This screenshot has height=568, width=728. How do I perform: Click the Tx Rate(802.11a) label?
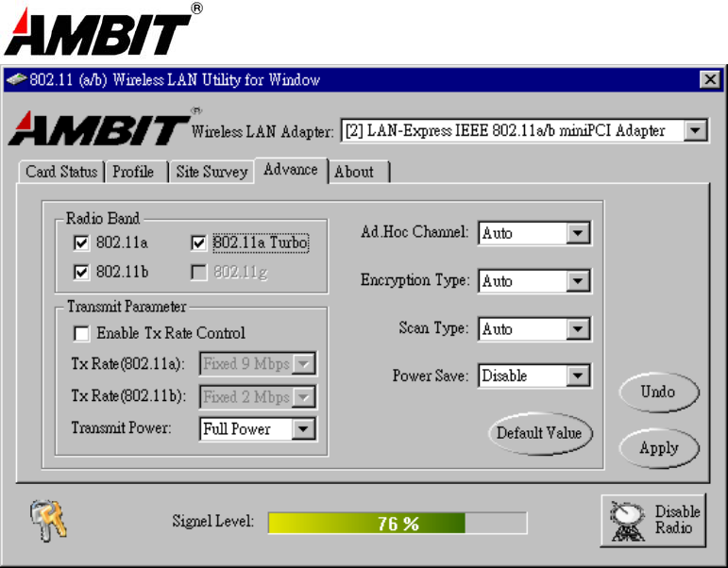(x=128, y=363)
